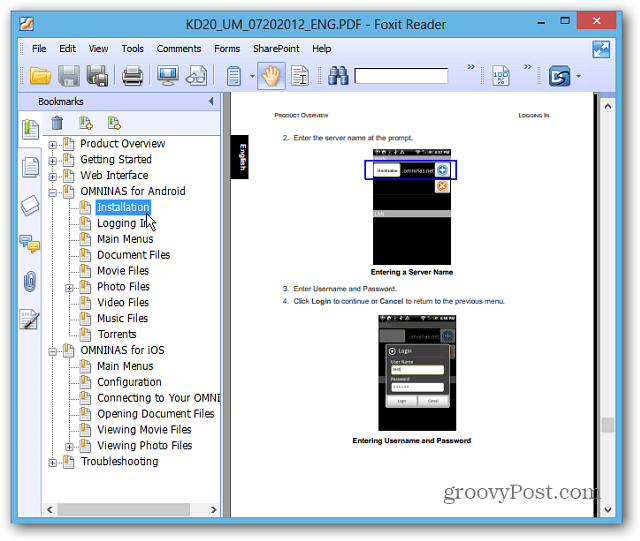The height and width of the screenshot is (541, 640).
Task: Click document vertical scrollbar up arrow
Action: click(x=607, y=106)
